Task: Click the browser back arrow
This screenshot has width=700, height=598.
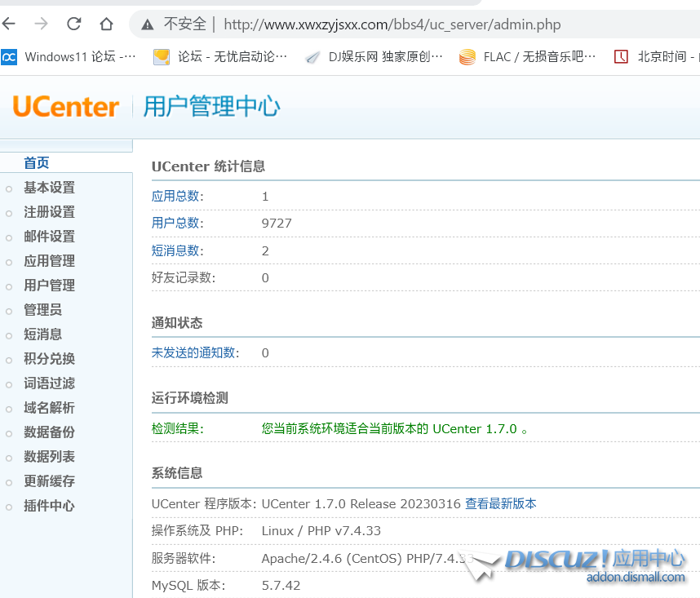Action: (10, 24)
